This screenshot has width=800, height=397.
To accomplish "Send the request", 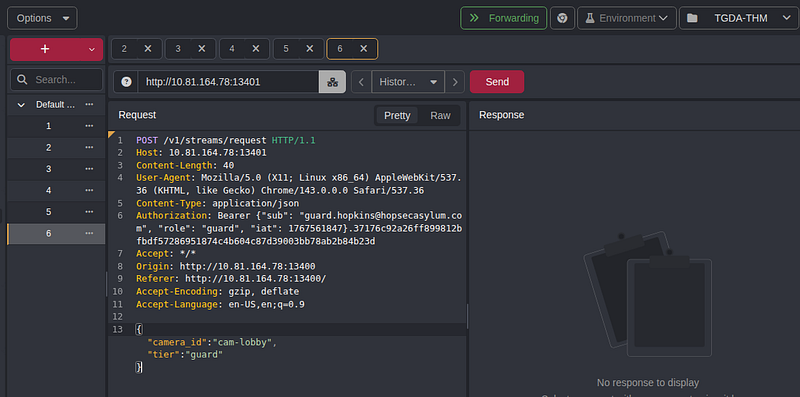I will [x=497, y=82].
